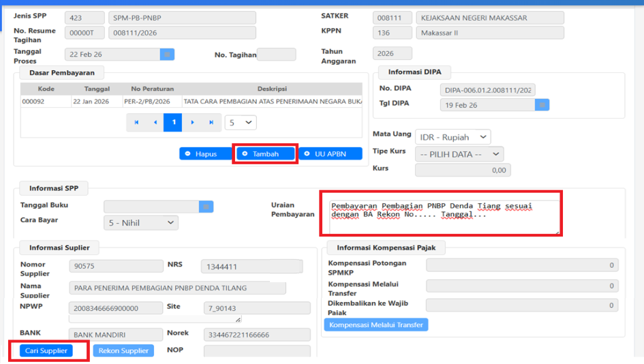The height and width of the screenshot is (364, 644).
Task: Select page 1 in the table paginator
Action: click(174, 123)
